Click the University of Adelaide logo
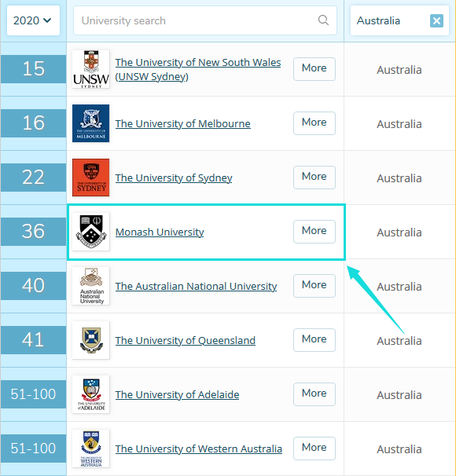 coord(91,394)
